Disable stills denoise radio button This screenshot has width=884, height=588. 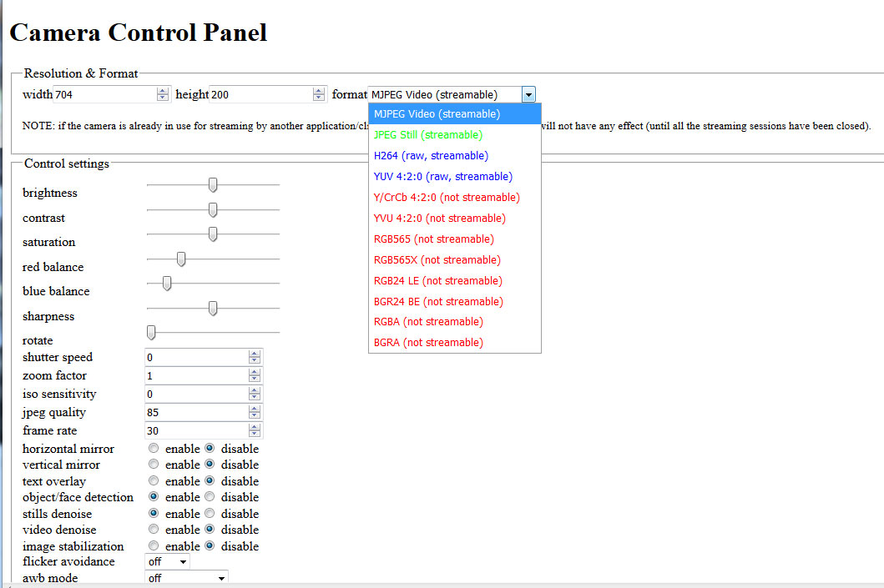tap(210, 513)
